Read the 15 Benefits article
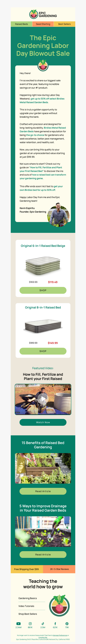The height and width of the screenshot is (644, 86). [43, 491]
